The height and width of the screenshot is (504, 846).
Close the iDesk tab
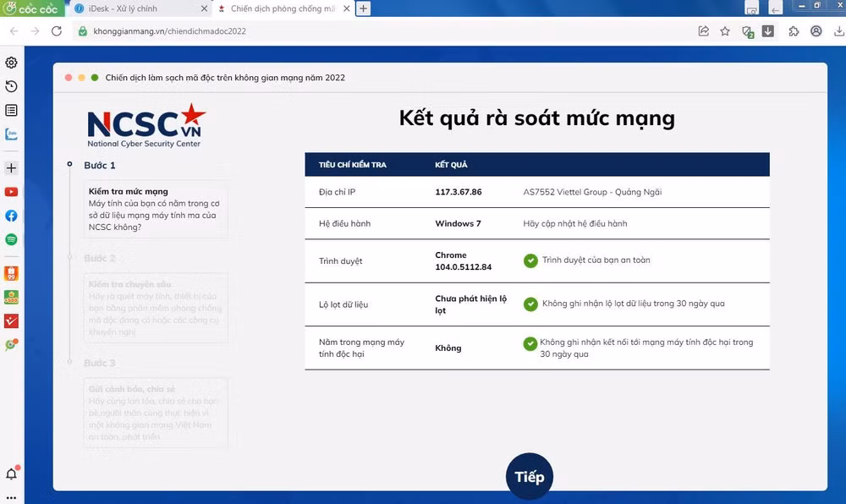tap(204, 8)
